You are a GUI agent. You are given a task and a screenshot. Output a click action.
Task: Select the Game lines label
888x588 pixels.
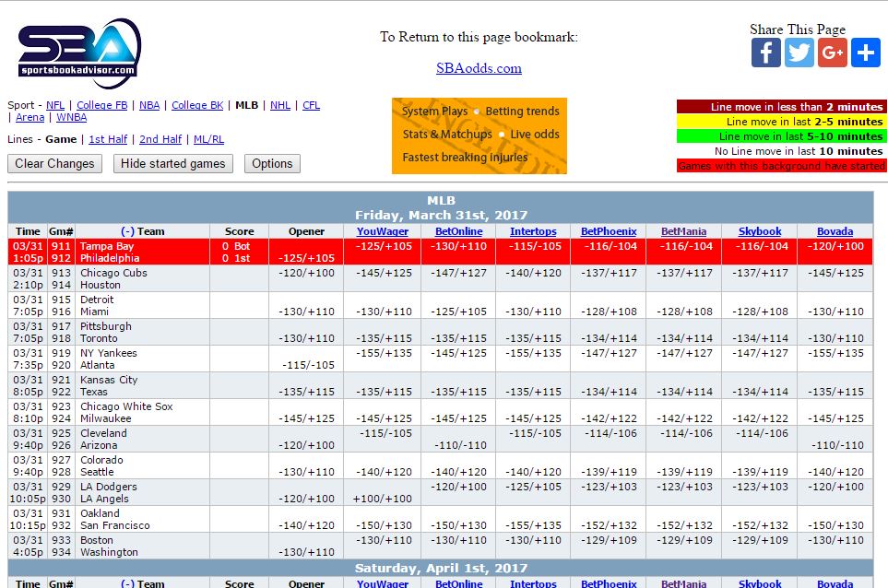pyautogui.click(x=61, y=139)
